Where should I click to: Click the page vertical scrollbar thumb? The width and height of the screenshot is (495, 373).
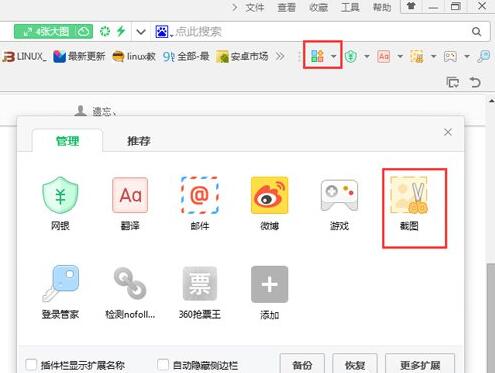(x=491, y=318)
